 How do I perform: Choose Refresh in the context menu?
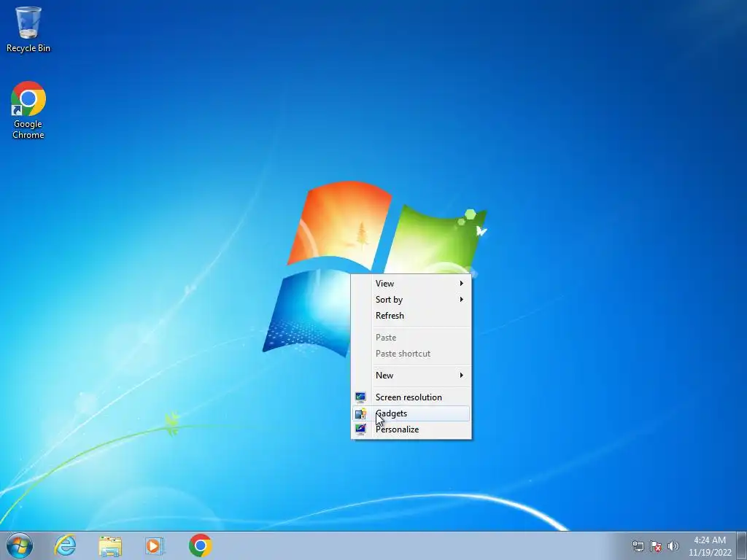tap(411, 316)
